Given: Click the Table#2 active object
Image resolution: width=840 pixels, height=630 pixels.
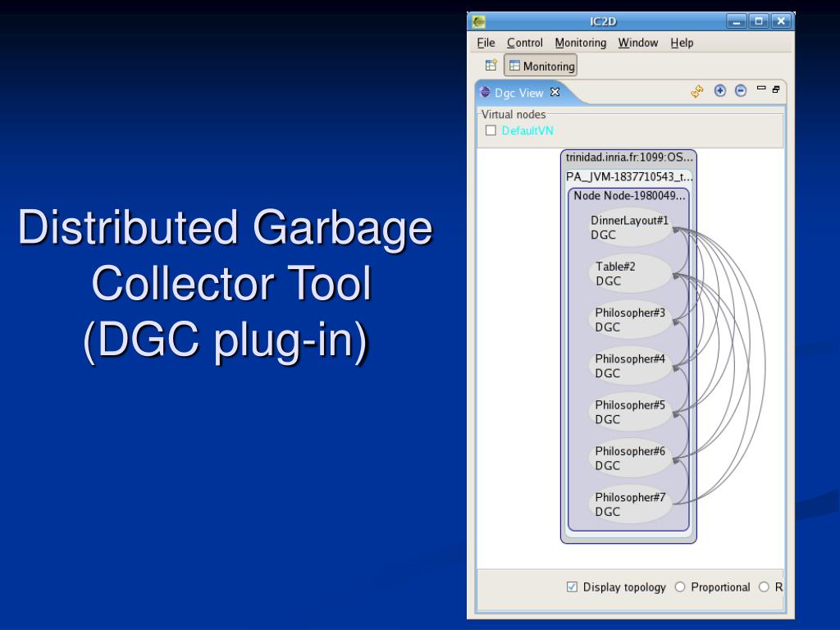Looking at the screenshot, I should [629, 273].
